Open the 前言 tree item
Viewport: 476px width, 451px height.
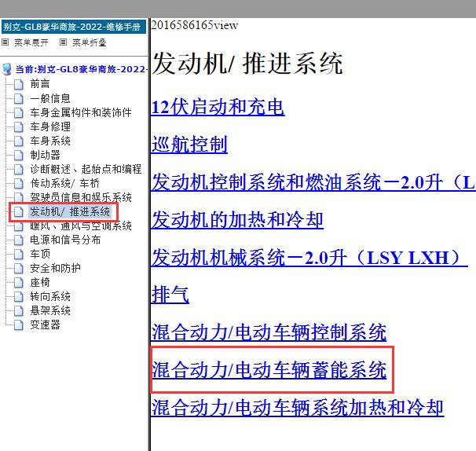pos(40,84)
